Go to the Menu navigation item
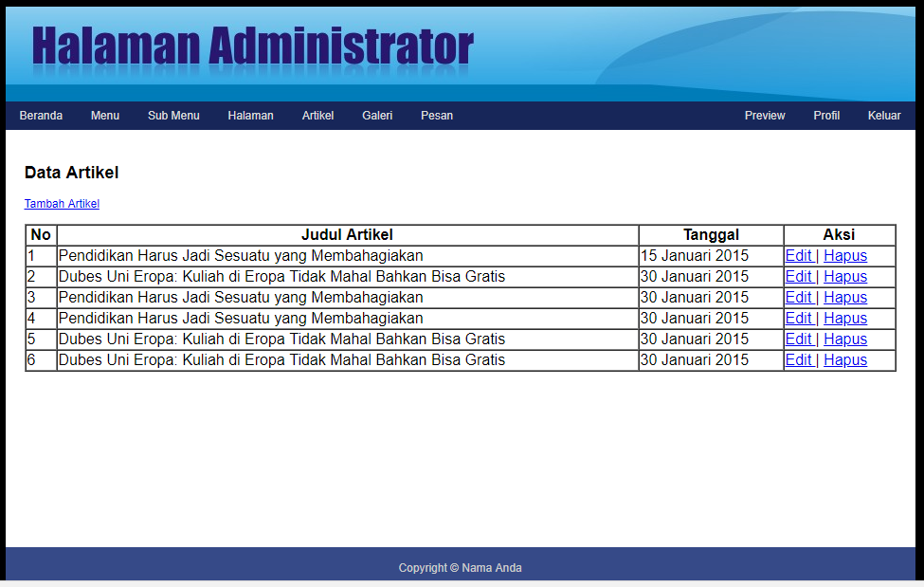This screenshot has width=924, height=587. [105, 116]
